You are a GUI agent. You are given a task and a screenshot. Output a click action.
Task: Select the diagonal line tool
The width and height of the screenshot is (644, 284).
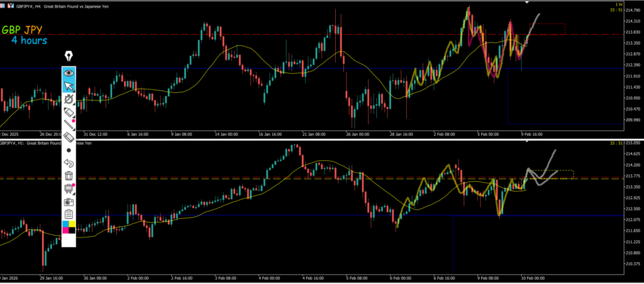(x=69, y=125)
